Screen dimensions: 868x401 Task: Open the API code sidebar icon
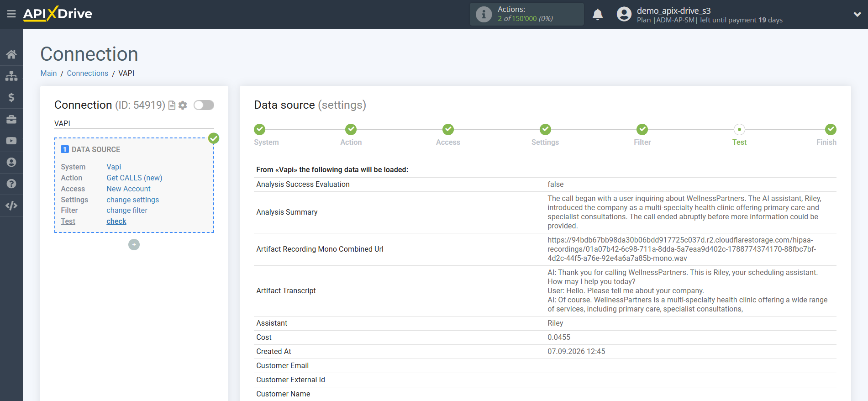(11, 206)
